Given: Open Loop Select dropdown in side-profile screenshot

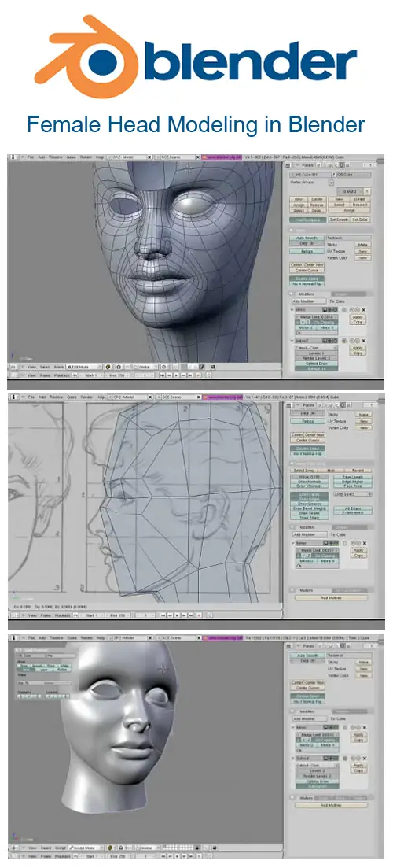Looking at the screenshot, I should pyautogui.click(x=353, y=494).
